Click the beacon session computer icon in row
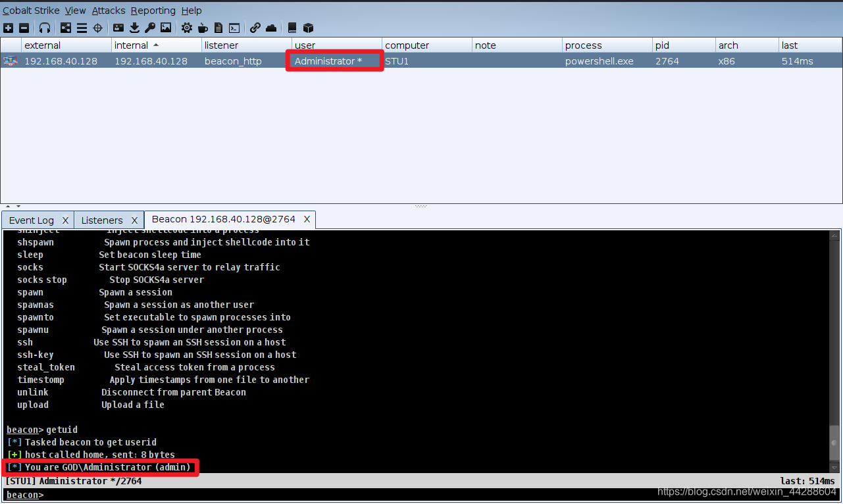The image size is (843, 504). click(x=10, y=61)
